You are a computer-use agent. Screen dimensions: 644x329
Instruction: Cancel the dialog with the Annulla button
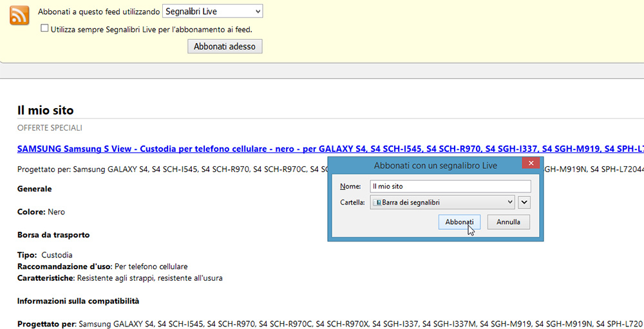pos(508,221)
